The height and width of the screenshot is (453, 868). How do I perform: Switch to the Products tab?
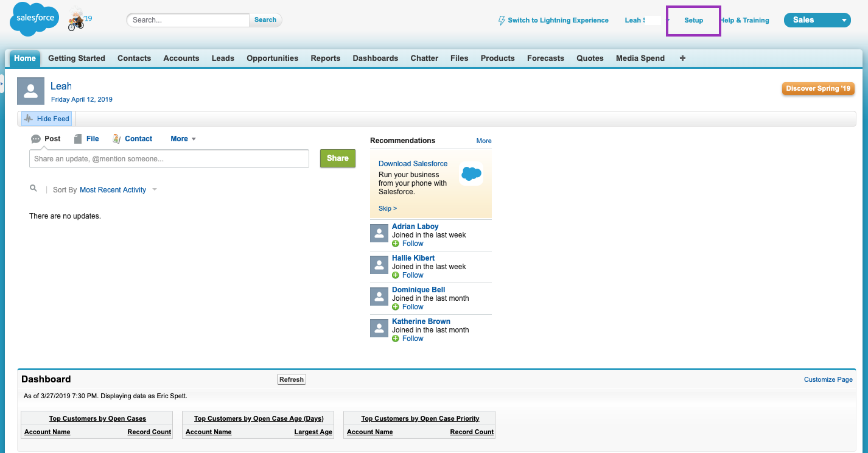498,58
